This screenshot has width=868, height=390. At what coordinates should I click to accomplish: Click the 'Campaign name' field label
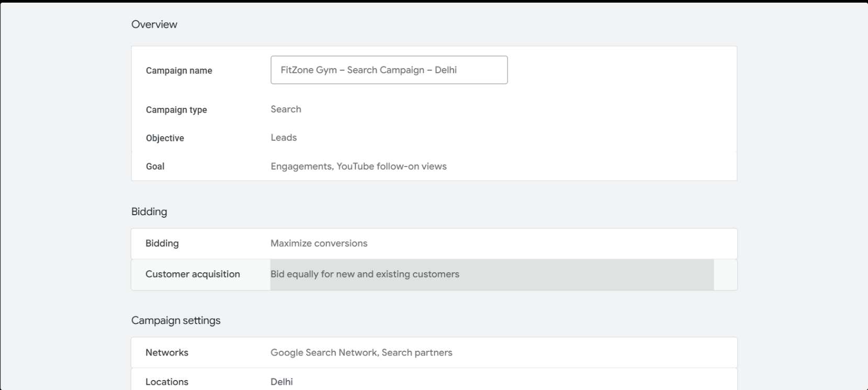179,71
